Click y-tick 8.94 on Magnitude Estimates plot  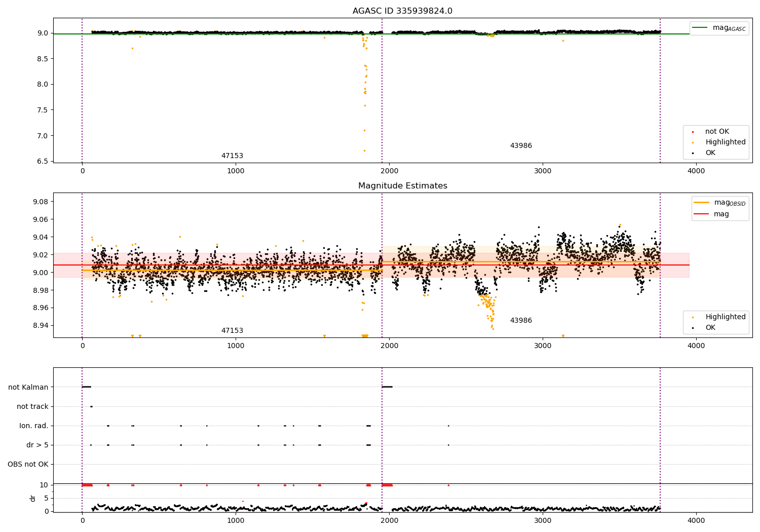41,326
